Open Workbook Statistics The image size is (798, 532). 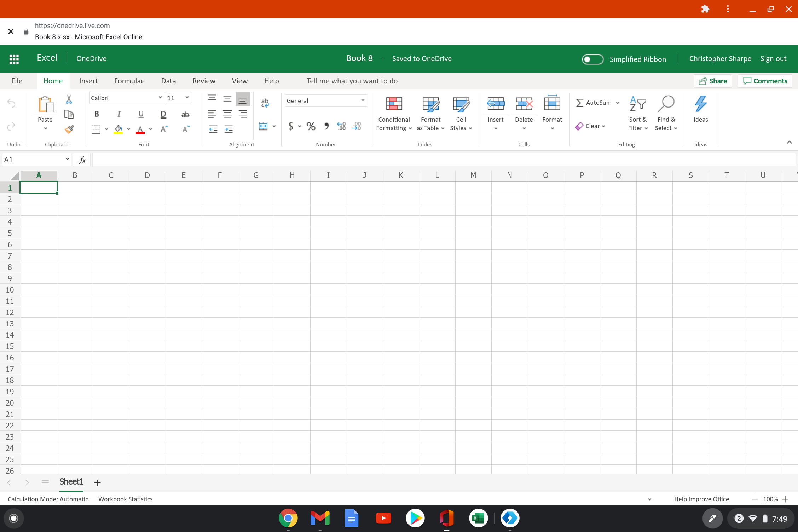[126, 499]
